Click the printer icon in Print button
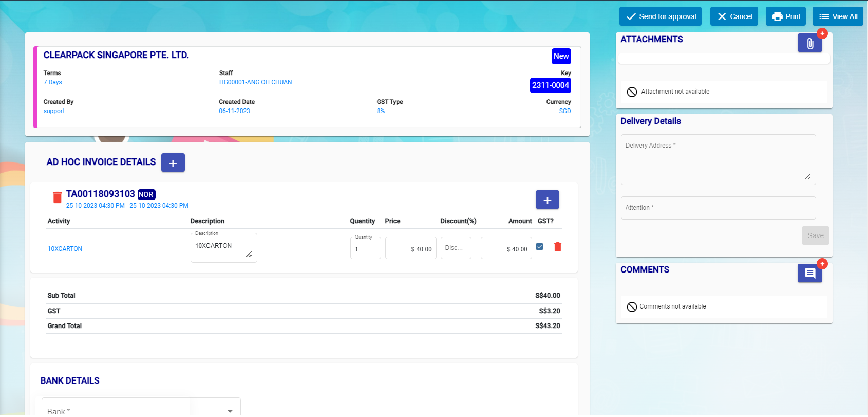This screenshot has width=868, height=417. [777, 16]
